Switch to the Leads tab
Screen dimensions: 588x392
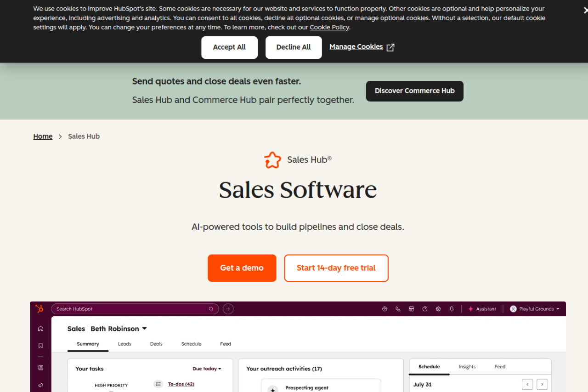124,344
